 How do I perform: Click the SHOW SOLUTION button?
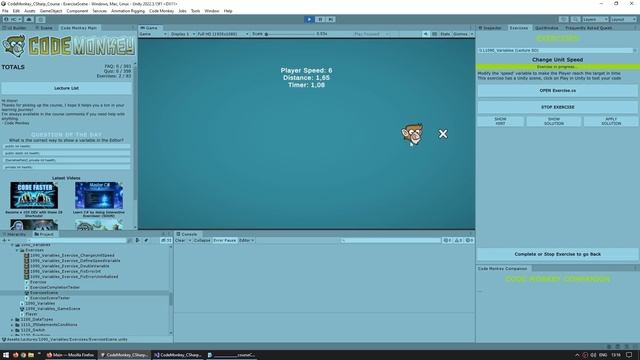click(x=553, y=121)
